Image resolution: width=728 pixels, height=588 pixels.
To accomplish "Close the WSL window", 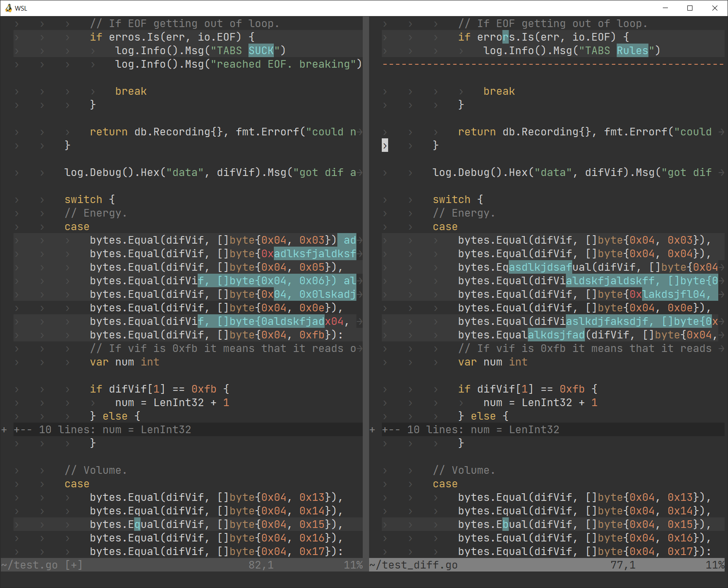I will [x=715, y=8].
